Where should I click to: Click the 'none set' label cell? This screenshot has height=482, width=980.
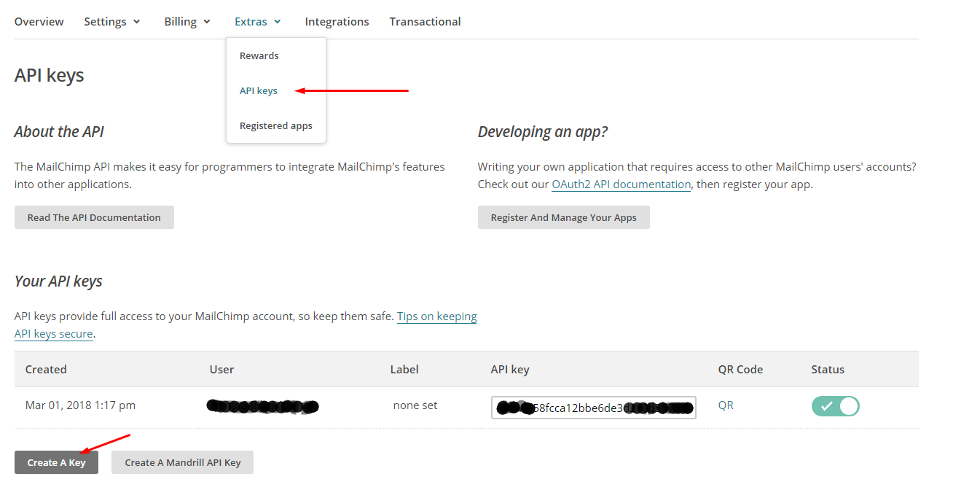415,405
